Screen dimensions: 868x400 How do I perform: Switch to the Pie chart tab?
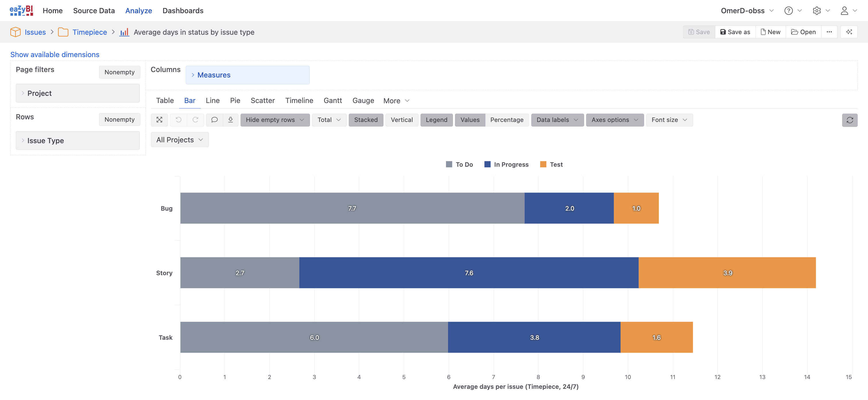click(235, 101)
